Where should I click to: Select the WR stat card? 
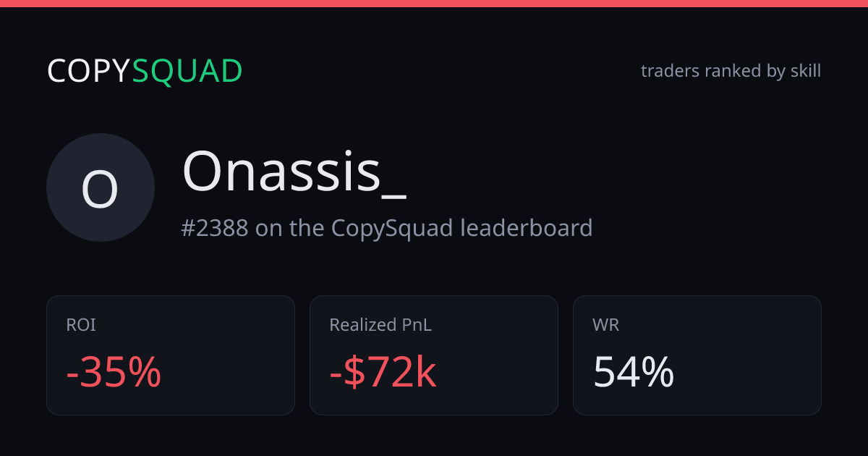[x=697, y=355]
